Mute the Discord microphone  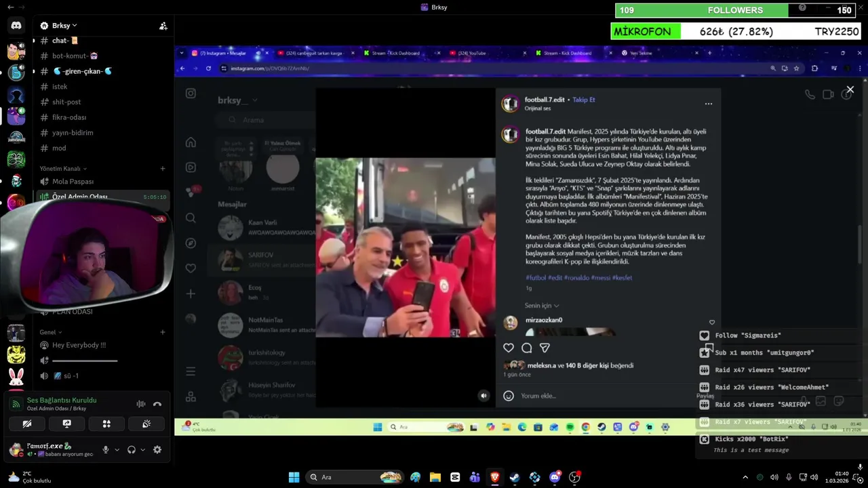pyautogui.click(x=105, y=449)
